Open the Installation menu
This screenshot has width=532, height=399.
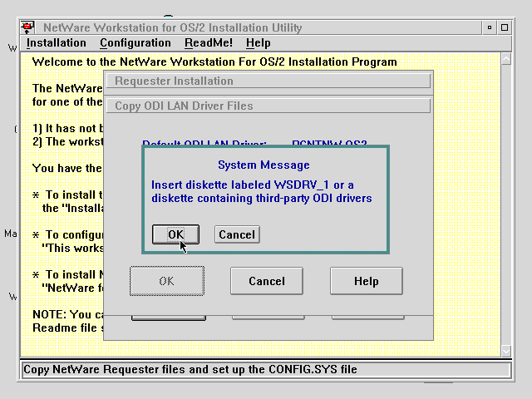[x=57, y=43]
